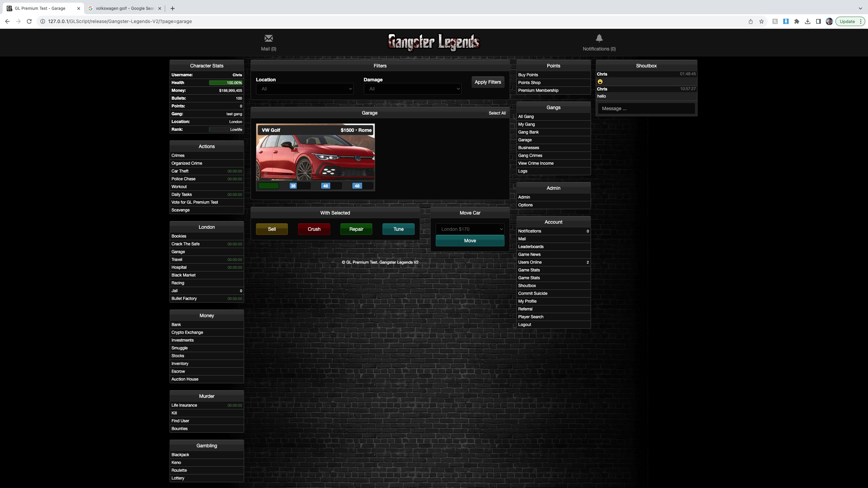Open Move Car destination dropdown
The height and width of the screenshot is (488, 868).
point(470,229)
